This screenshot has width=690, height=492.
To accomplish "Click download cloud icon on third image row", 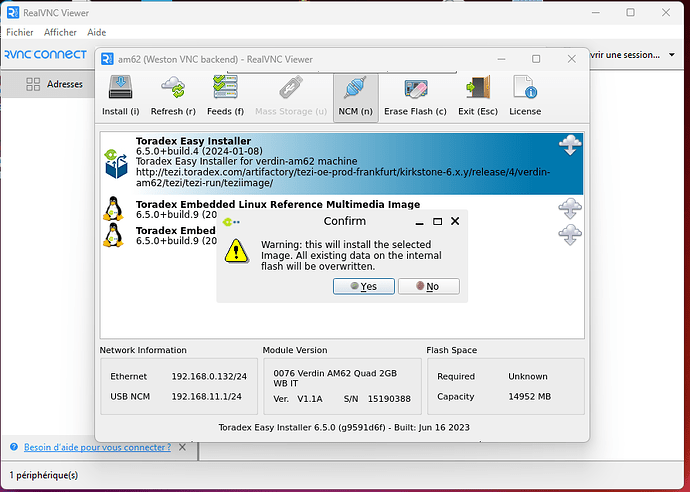I will pos(570,235).
